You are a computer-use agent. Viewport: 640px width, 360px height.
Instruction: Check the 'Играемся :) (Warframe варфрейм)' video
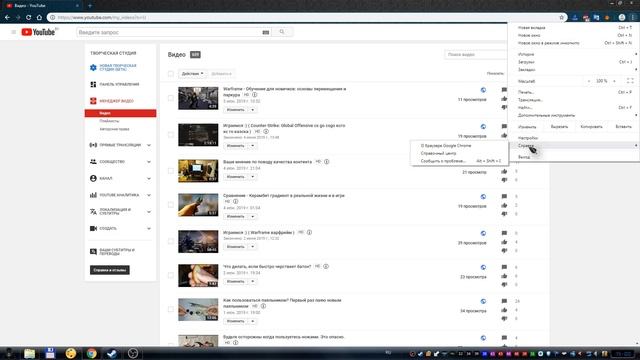[171, 241]
